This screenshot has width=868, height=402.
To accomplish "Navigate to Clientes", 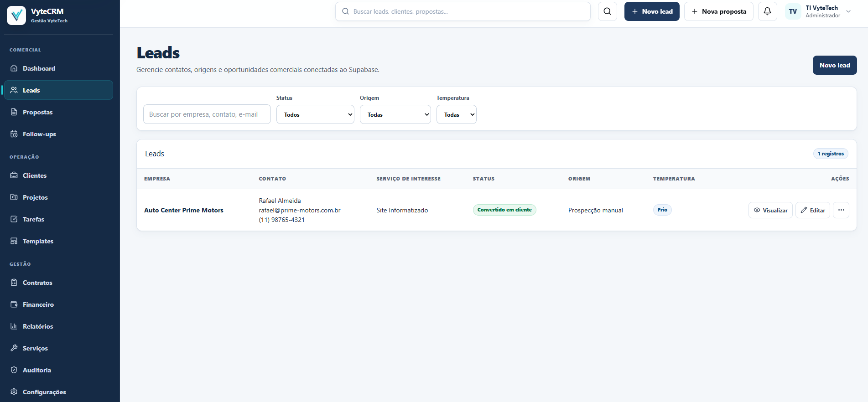I will point(58,175).
